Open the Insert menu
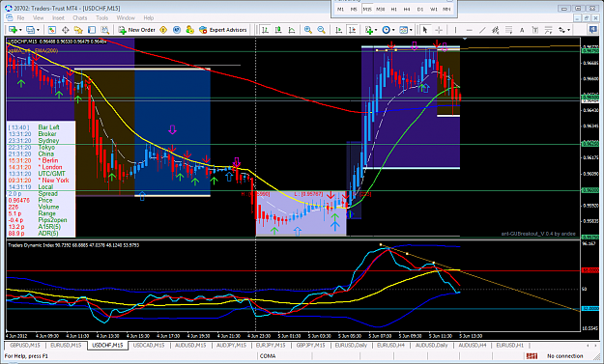The image size is (604, 364). coord(58,17)
